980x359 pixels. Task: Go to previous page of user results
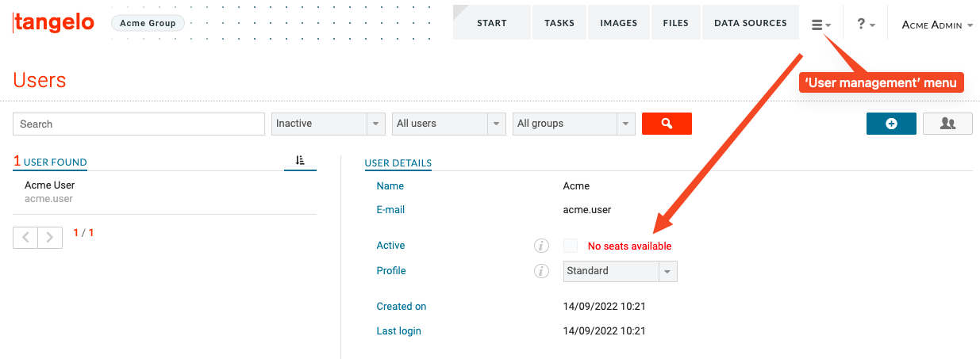tap(25, 236)
